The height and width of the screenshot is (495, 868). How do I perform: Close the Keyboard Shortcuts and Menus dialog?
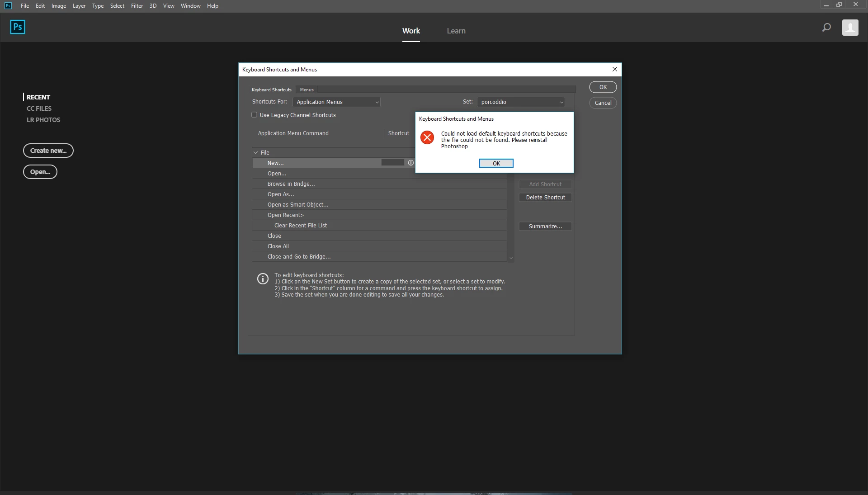614,70
